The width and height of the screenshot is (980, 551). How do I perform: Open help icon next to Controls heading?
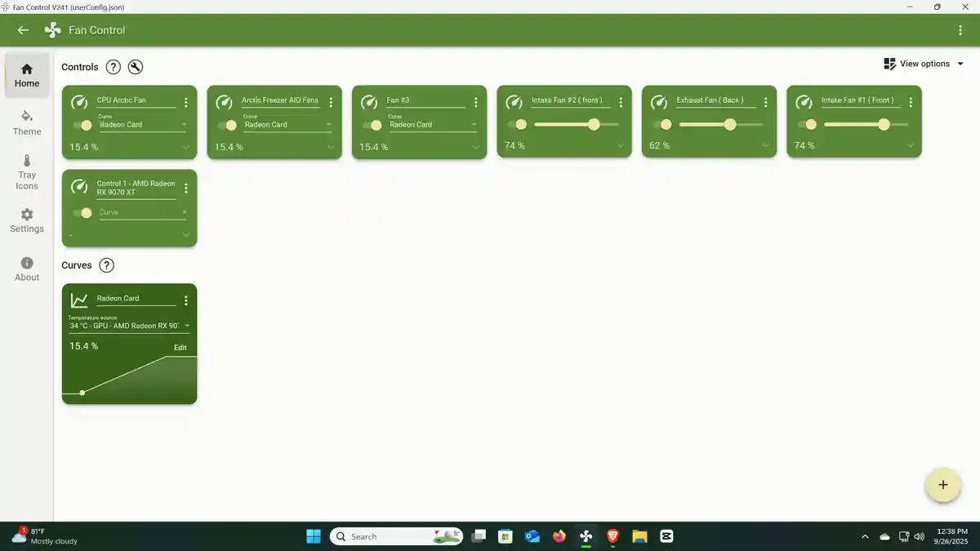click(x=114, y=67)
